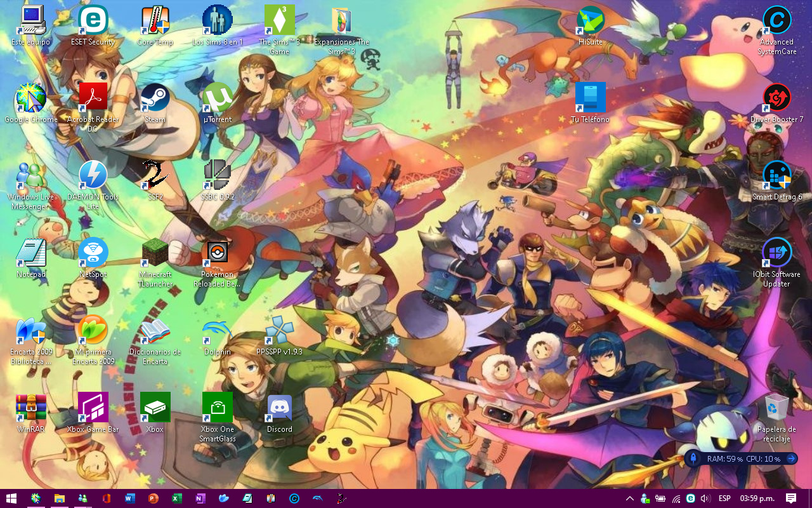Open Advanced SystemCare on the taskbar
Viewport: 812px width, 508px height.
[x=294, y=498]
